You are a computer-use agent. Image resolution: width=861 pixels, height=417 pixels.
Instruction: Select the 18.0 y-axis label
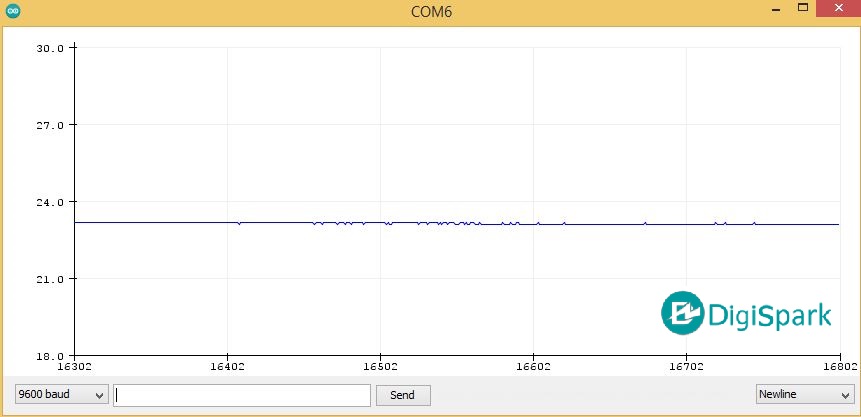50,355
